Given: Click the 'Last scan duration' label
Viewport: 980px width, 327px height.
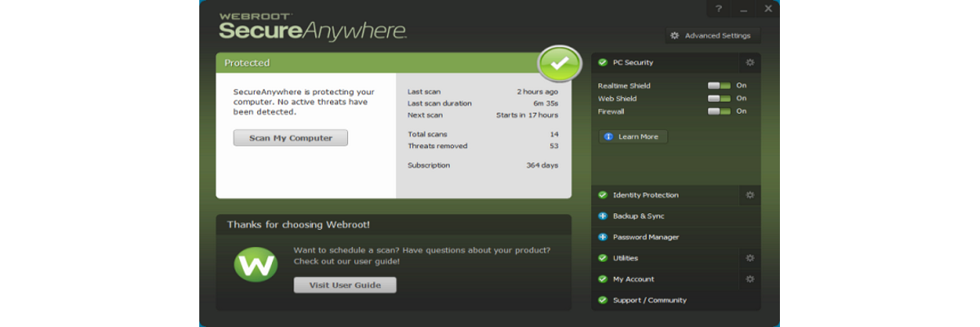Looking at the screenshot, I should pos(441,103).
